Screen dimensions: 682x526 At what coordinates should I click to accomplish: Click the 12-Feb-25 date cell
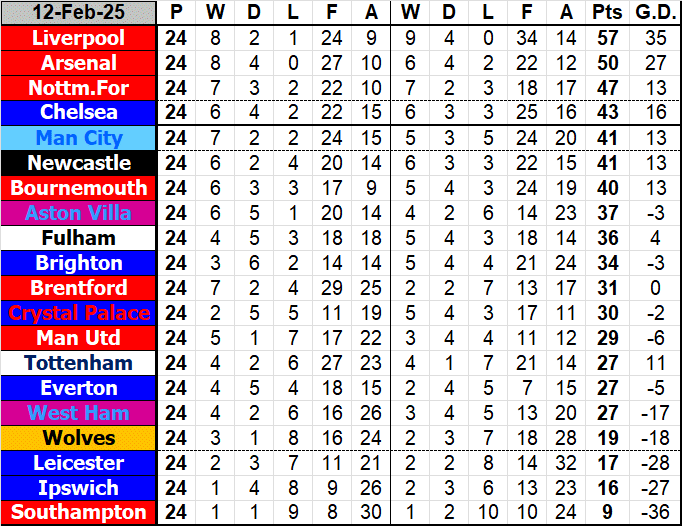[79, 13]
